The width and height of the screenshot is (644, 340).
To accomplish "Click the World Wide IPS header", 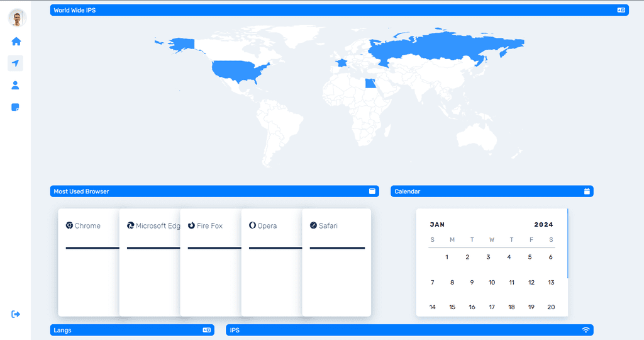I will 339,10.
